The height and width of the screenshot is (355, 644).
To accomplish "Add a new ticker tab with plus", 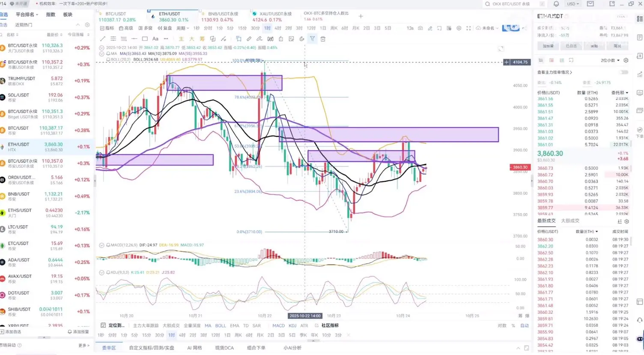I will (361, 16).
